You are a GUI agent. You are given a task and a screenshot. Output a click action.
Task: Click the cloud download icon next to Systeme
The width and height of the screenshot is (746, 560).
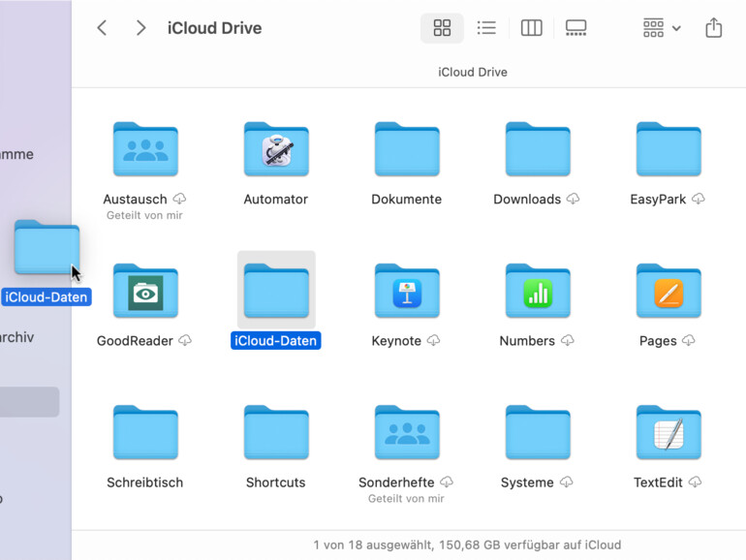(x=566, y=482)
